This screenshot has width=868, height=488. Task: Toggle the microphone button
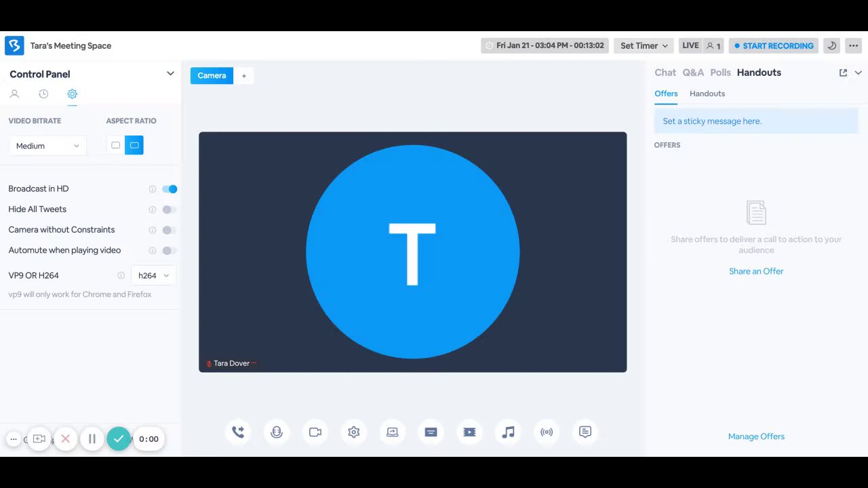click(x=277, y=432)
